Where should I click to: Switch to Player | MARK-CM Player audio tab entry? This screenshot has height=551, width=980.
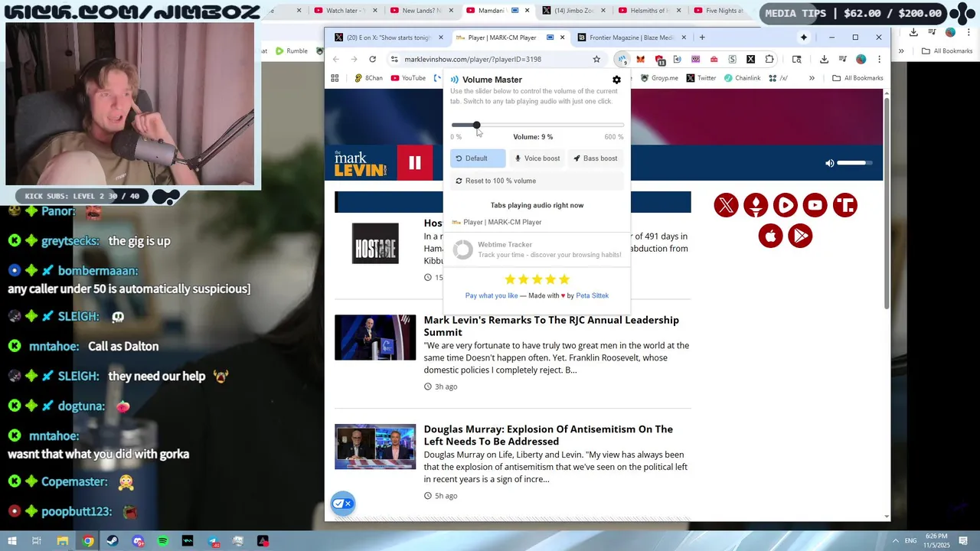(537, 222)
